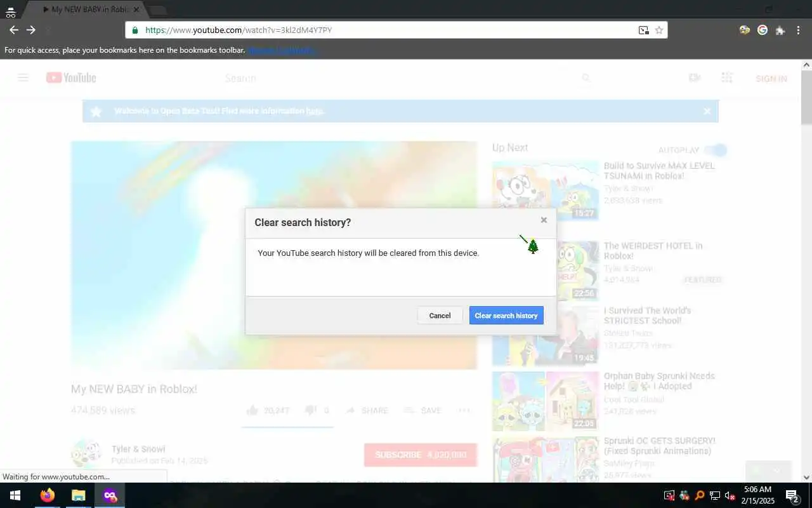Open the YouTube apps grid icon
The height and width of the screenshot is (508, 812).
(x=727, y=77)
